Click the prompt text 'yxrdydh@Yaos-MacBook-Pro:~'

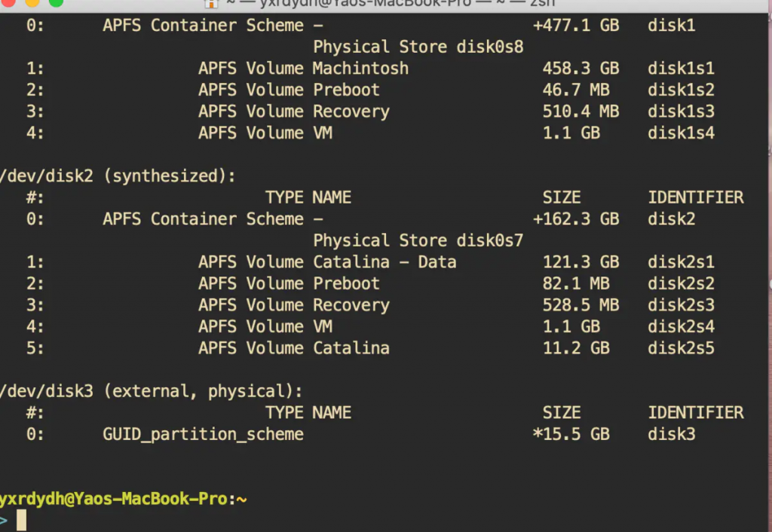point(123,500)
